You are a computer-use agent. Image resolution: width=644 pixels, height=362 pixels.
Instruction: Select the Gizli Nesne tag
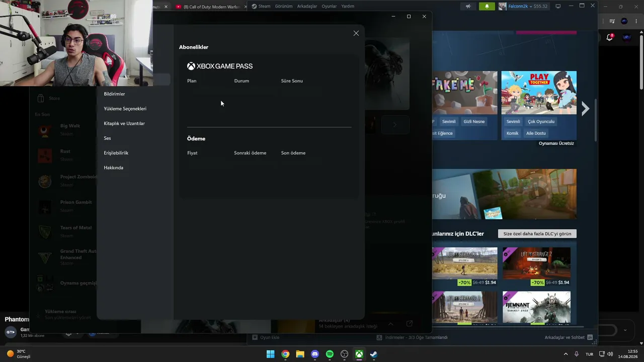coord(474,122)
